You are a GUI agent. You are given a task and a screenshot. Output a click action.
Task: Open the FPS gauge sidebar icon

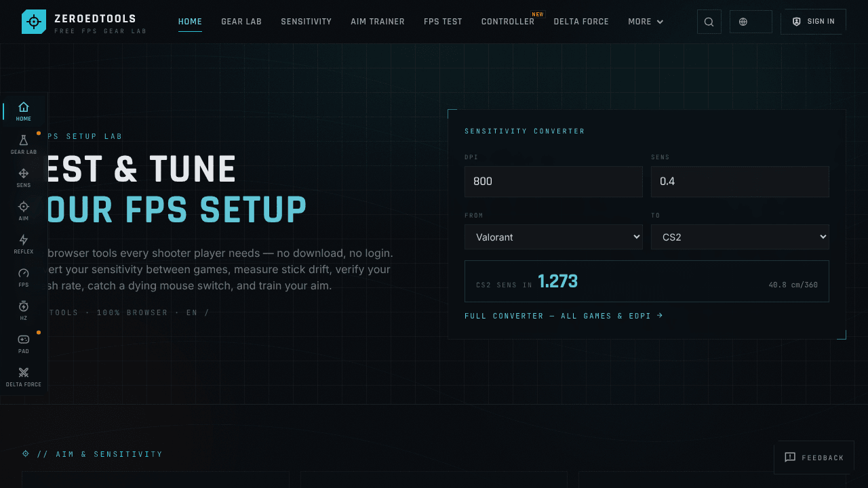pyautogui.click(x=24, y=273)
